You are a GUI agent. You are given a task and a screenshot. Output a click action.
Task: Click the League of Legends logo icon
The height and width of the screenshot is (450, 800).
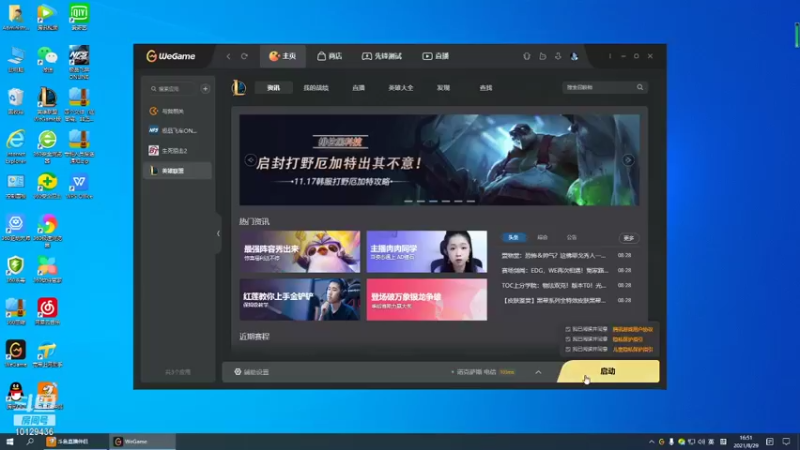(x=238, y=88)
